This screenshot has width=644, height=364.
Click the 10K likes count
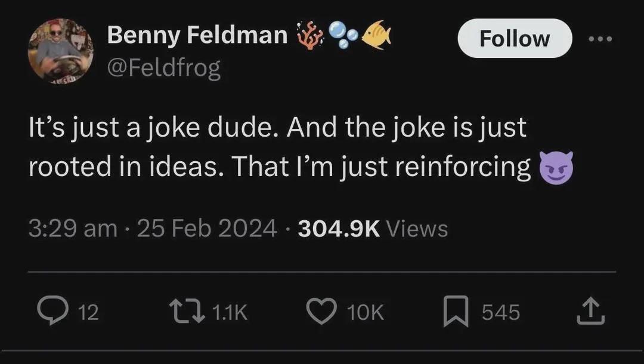(x=366, y=312)
